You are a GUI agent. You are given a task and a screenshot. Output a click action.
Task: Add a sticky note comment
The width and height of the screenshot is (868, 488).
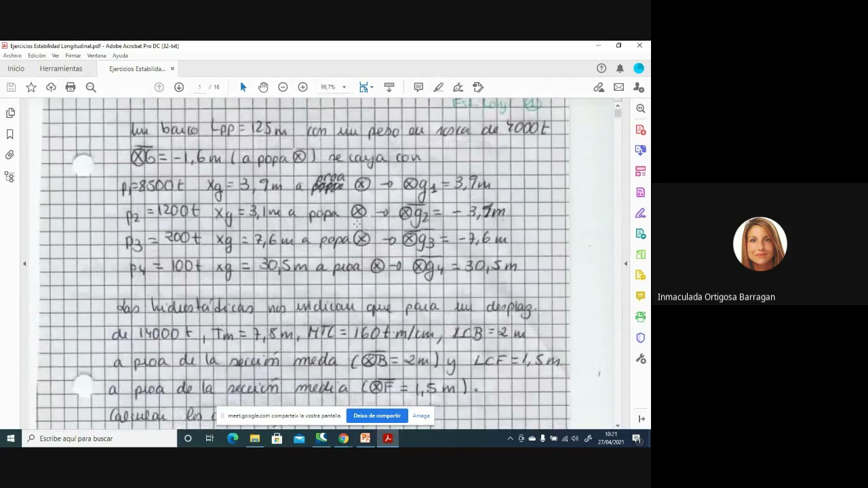tap(418, 87)
